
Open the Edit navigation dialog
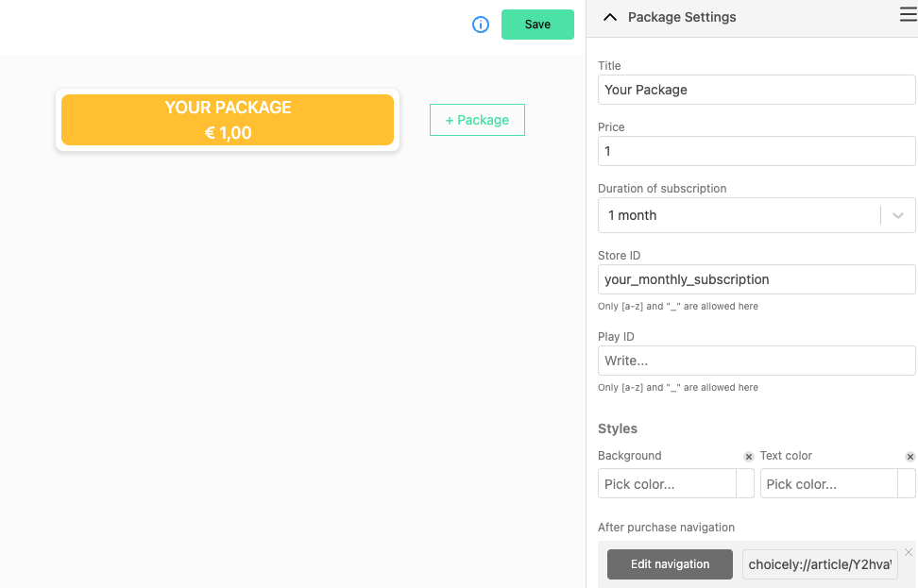coord(670,564)
